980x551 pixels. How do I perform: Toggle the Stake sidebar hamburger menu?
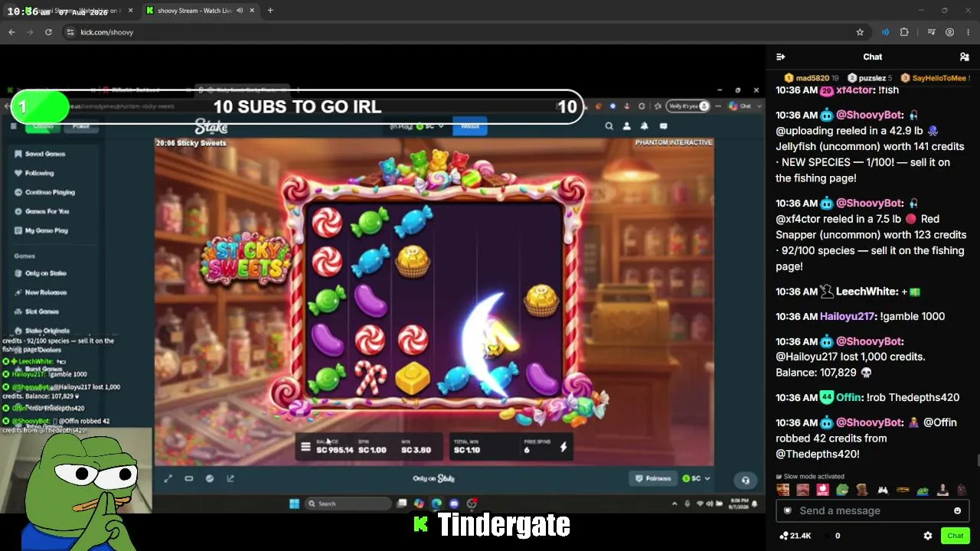tap(13, 126)
